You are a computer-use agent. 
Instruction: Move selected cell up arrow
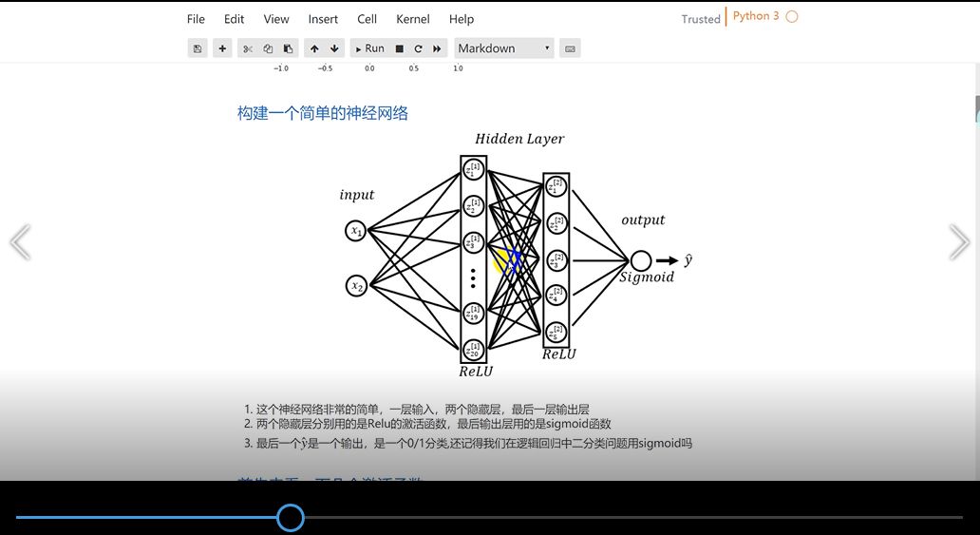pos(314,48)
